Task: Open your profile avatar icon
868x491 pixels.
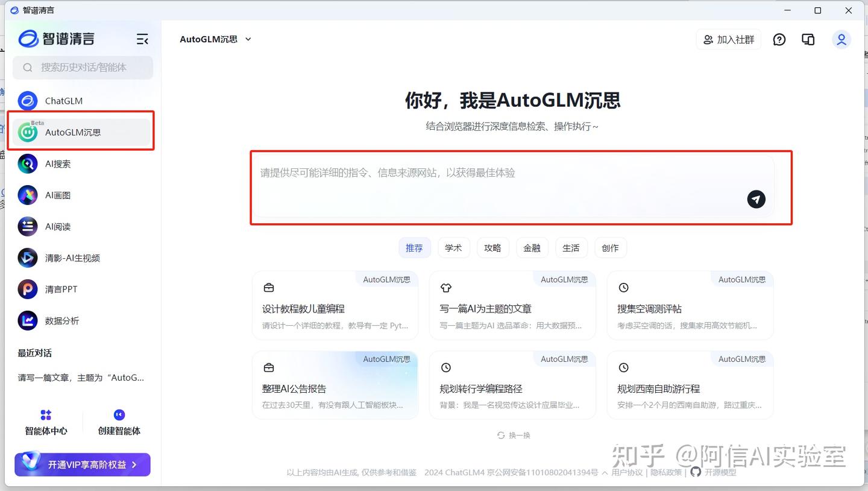Action: click(841, 39)
